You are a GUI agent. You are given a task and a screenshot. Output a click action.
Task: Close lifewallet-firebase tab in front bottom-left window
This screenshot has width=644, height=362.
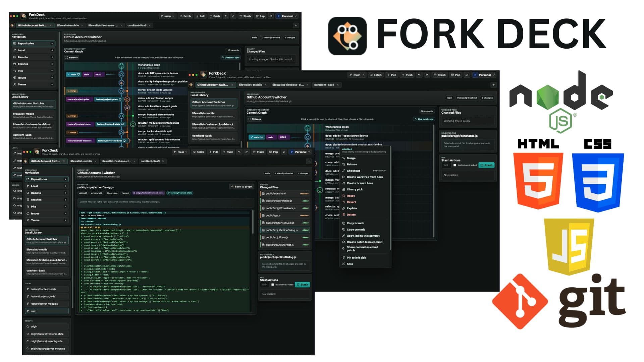pyautogui.click(x=135, y=161)
